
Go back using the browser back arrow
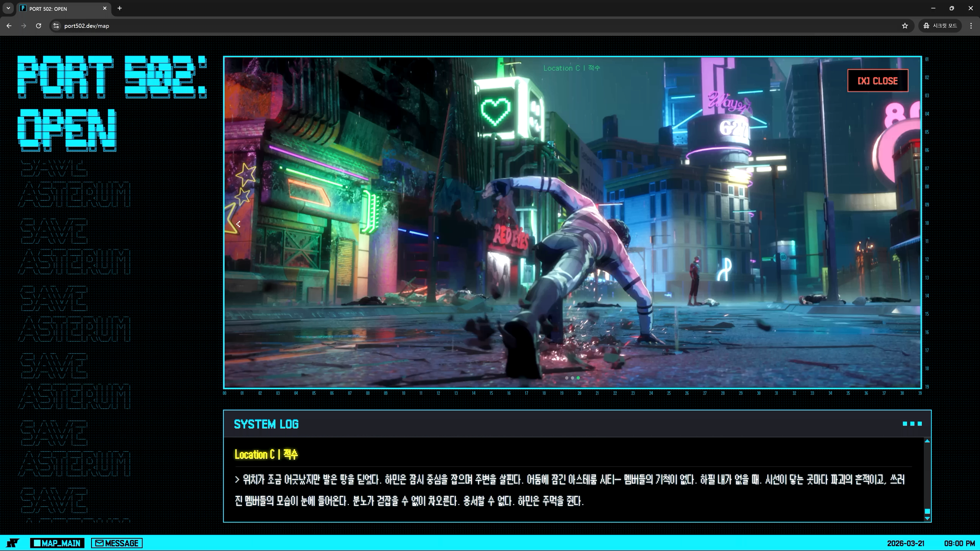pyautogui.click(x=9, y=26)
